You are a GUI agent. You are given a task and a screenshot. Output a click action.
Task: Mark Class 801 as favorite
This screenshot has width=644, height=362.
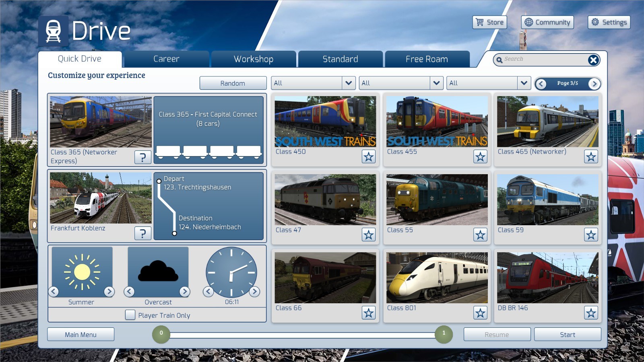click(480, 313)
